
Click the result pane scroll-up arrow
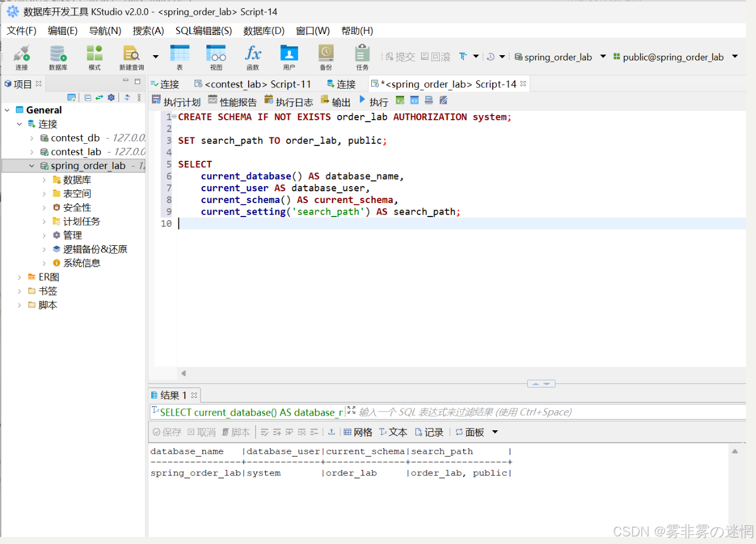[x=735, y=451]
